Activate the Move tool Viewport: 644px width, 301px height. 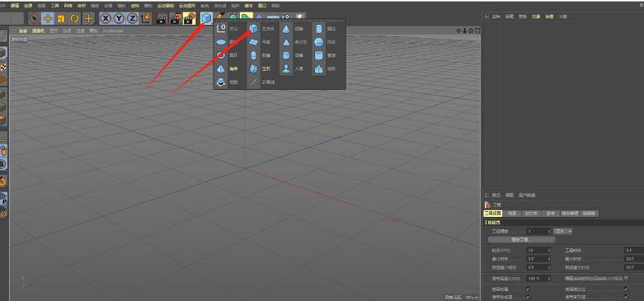(48, 18)
